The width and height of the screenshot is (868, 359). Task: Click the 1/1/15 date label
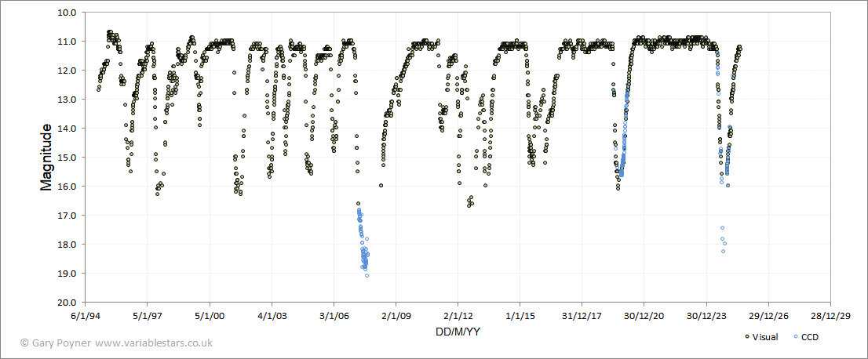pos(520,317)
